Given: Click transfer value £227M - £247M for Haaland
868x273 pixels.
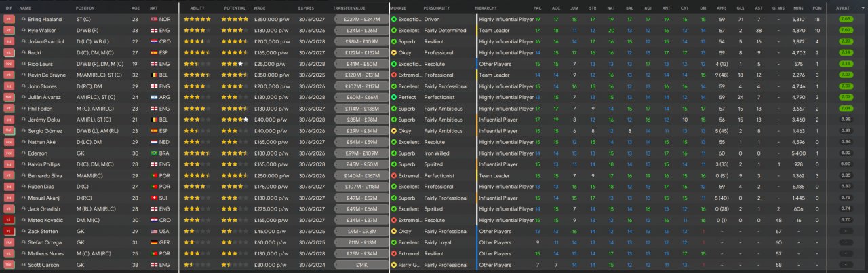Looking at the screenshot, I should 360,19.
